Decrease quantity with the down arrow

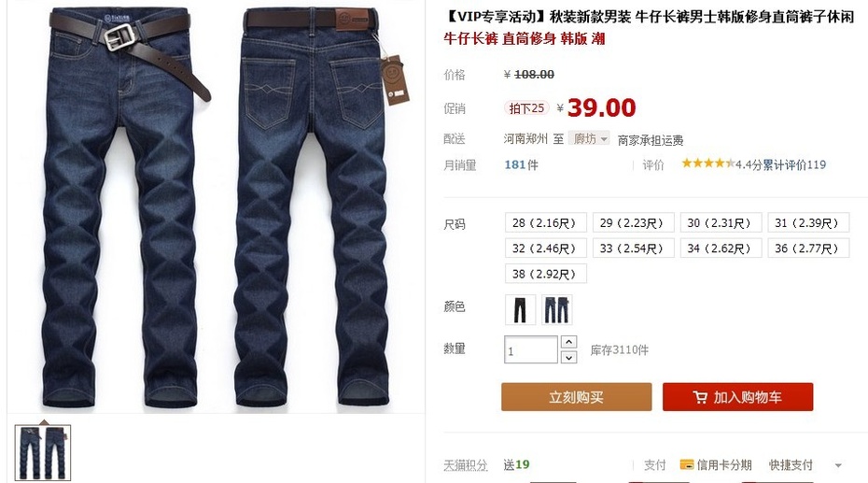[569, 357]
